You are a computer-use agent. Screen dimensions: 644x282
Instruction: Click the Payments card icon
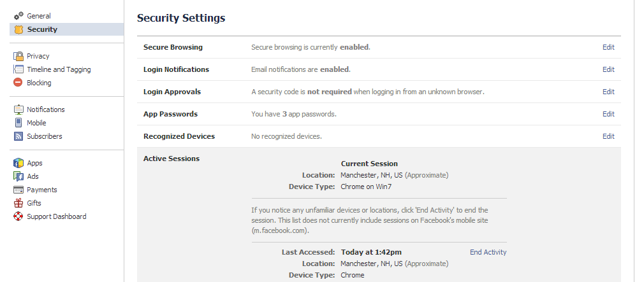[x=18, y=190]
